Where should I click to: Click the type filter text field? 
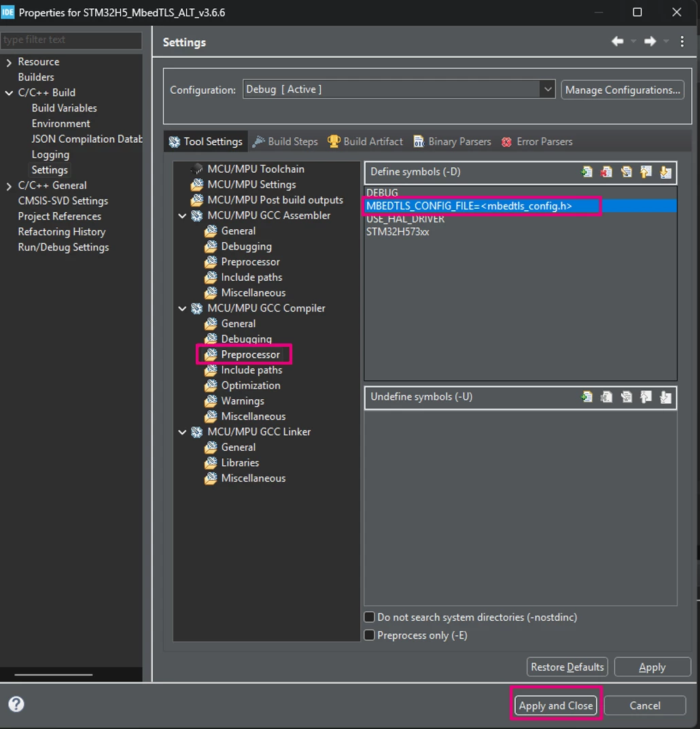[71, 40]
